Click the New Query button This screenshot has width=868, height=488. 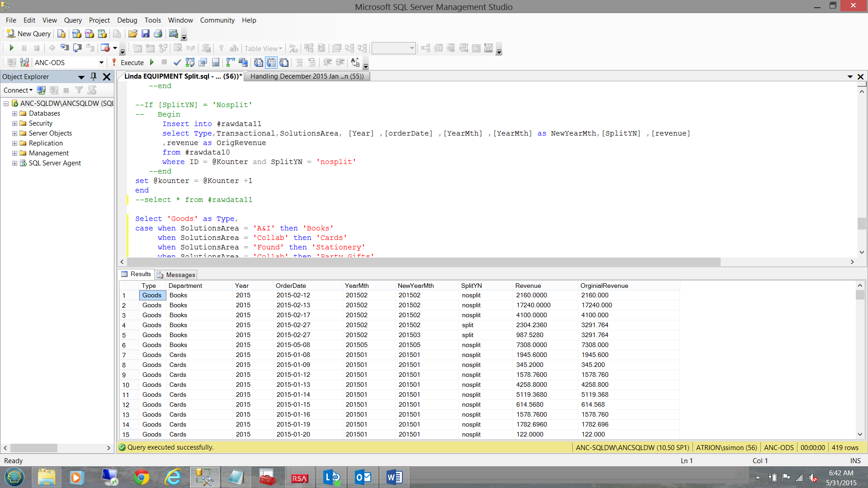(29, 34)
